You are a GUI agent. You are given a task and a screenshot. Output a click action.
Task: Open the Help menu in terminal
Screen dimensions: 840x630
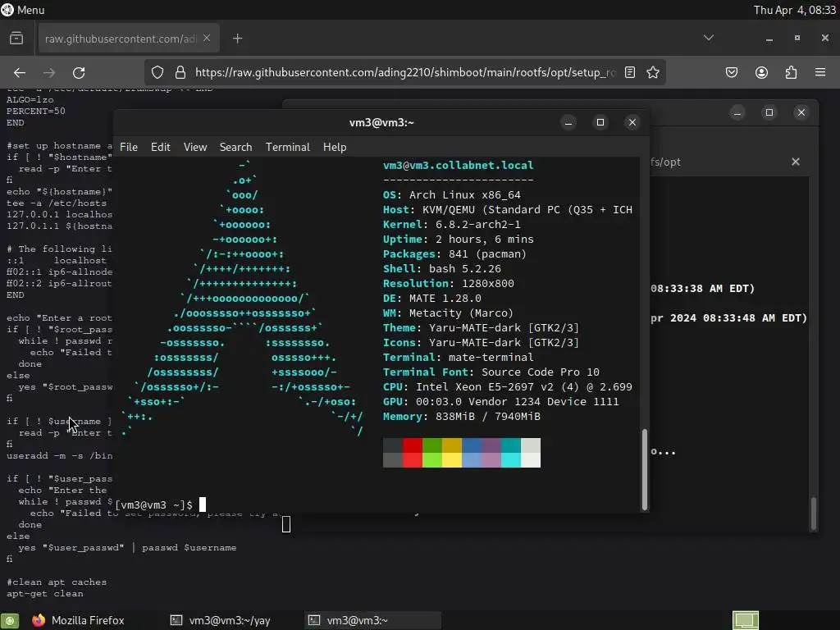(335, 147)
